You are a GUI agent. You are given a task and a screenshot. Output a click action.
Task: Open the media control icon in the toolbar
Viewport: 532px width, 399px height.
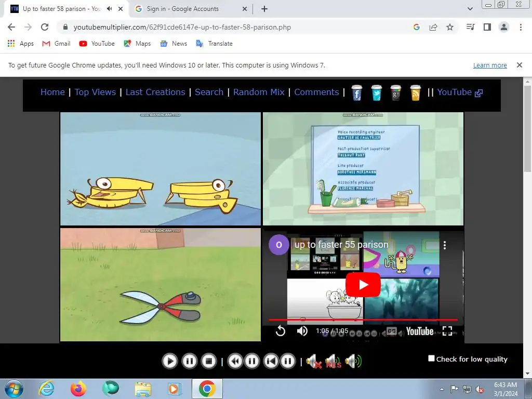click(471, 27)
